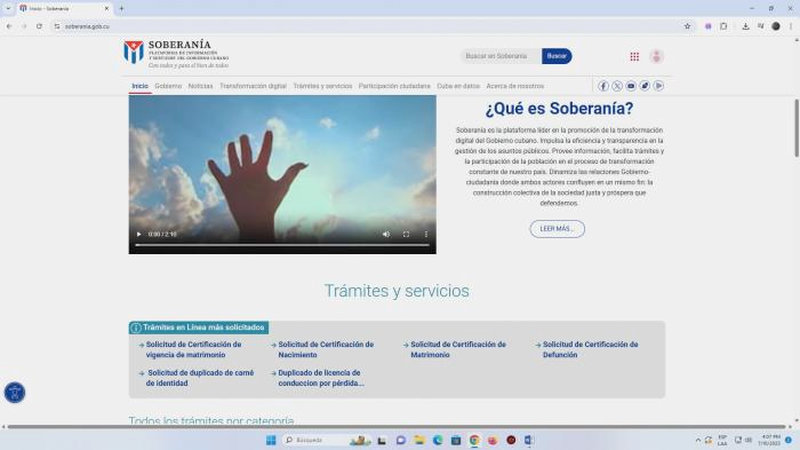
Task: Click the Soberanía logo in header
Action: (176, 54)
